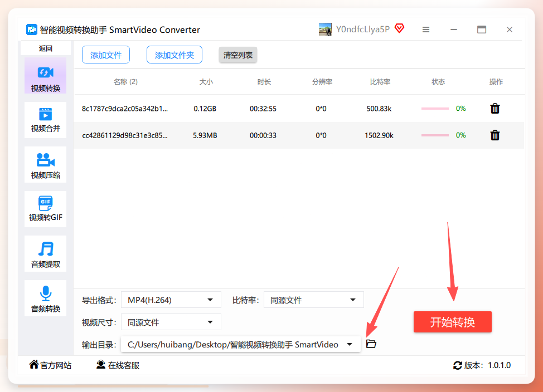The height and width of the screenshot is (392, 543).
Task: Click the red VIP diamond icon
Action: [399, 28]
